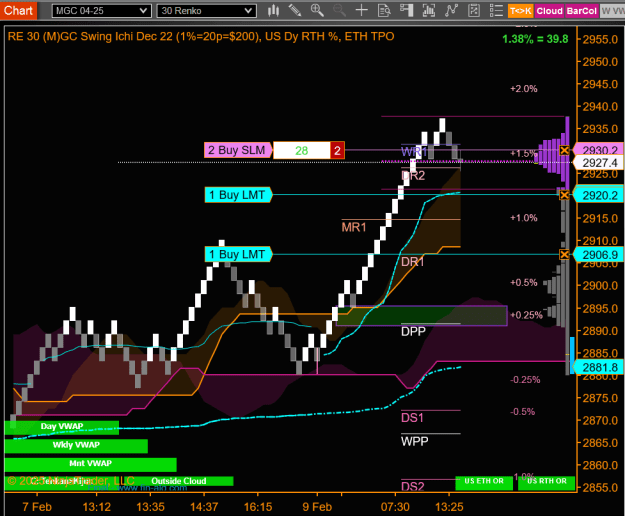Cancel the Buy LMT order at 2906.9
The height and width of the screenshot is (516, 625).
pyautogui.click(x=564, y=254)
